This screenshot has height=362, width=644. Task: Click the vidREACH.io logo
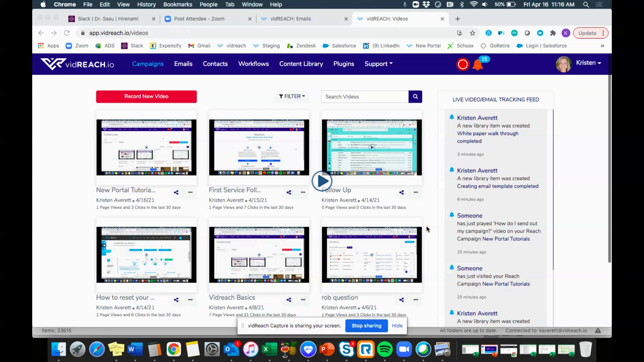tap(77, 64)
